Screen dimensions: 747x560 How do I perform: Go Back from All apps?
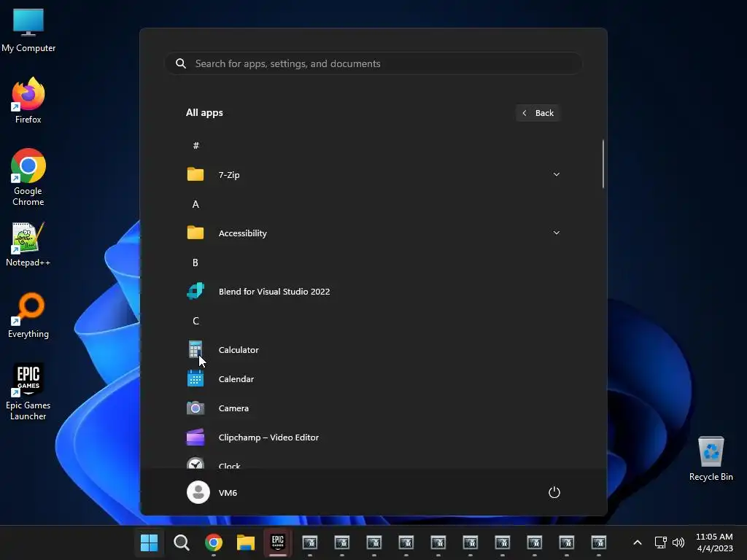pyautogui.click(x=538, y=113)
